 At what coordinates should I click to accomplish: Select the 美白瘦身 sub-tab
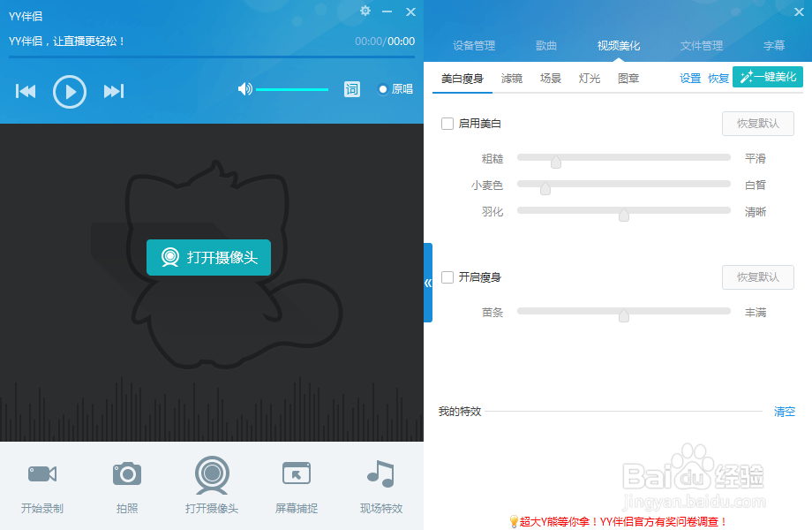(462, 79)
